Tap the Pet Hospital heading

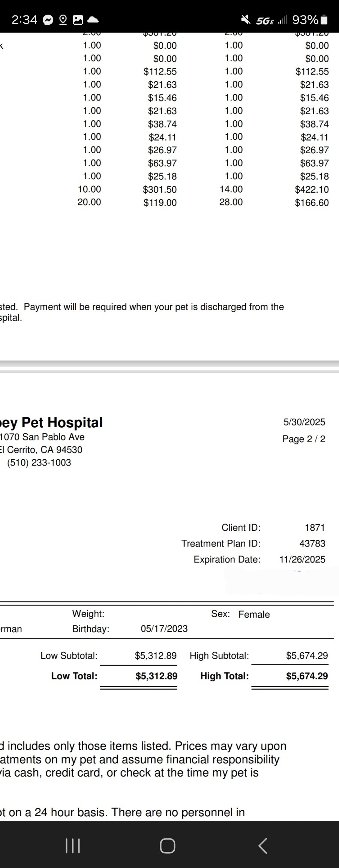[x=51, y=422]
